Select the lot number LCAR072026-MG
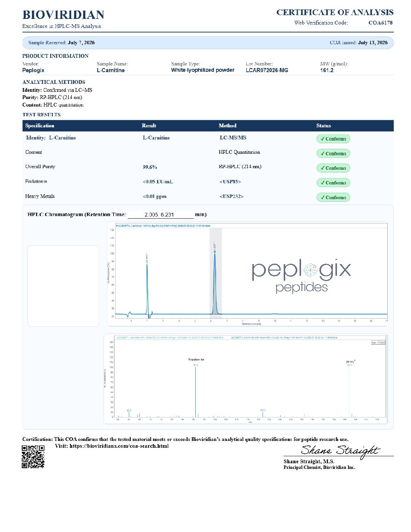The width and height of the screenshot is (411, 532). (267, 70)
